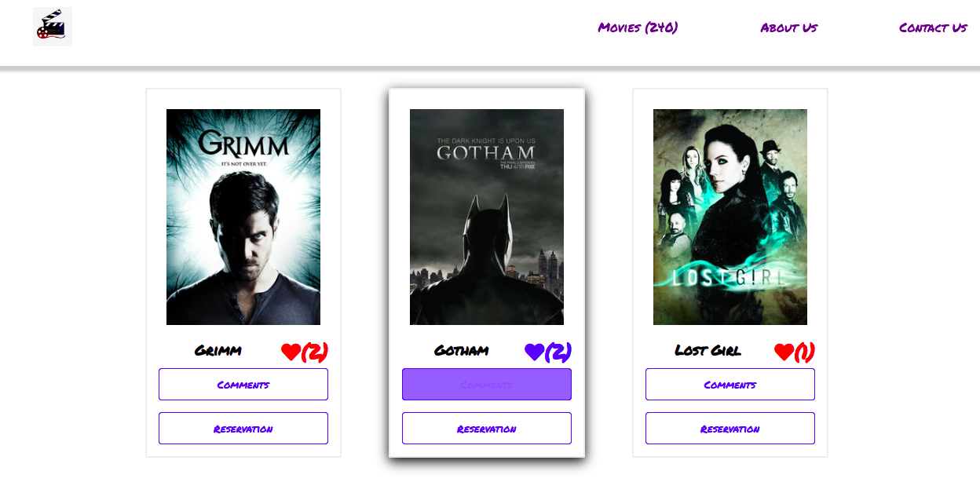Image resolution: width=980 pixels, height=482 pixels.
Task: Open the Contact Us link
Action: [x=933, y=27]
